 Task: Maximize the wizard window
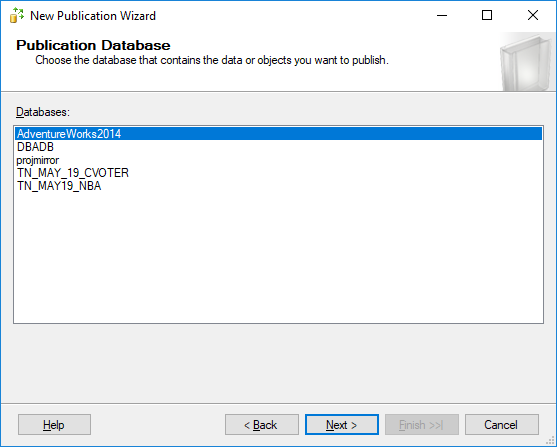coord(487,16)
